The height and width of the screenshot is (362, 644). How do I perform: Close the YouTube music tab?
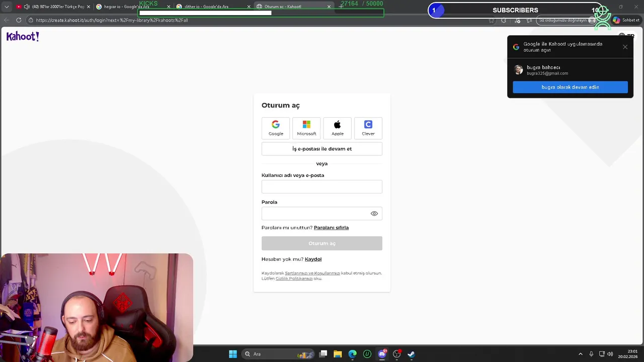[89, 7]
